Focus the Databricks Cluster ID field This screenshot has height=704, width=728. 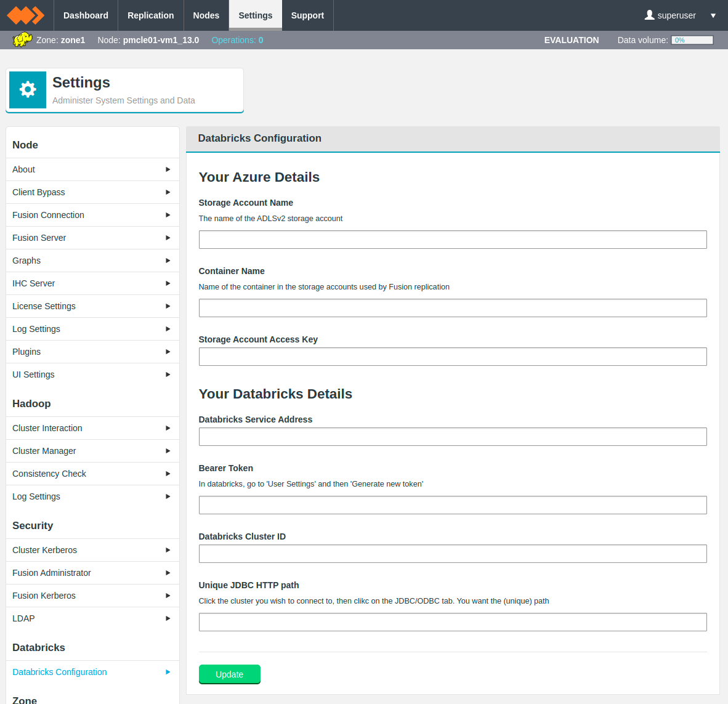coord(453,554)
